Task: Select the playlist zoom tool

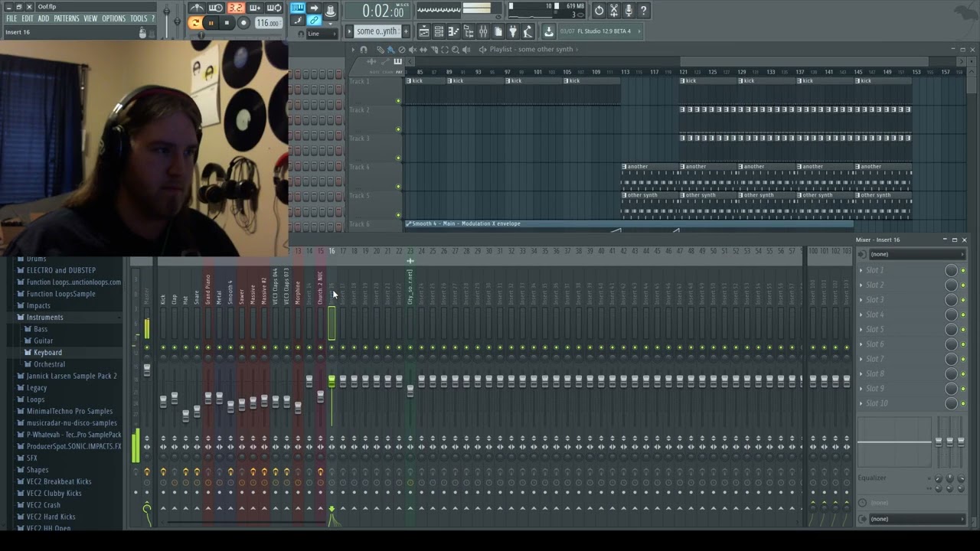Action: (x=456, y=49)
